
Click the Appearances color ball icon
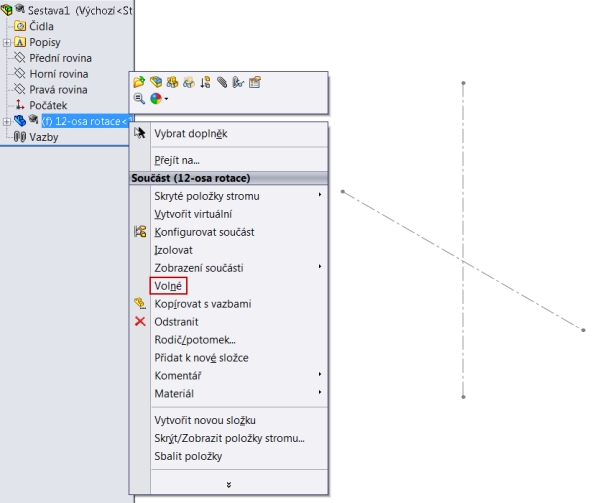(156, 99)
